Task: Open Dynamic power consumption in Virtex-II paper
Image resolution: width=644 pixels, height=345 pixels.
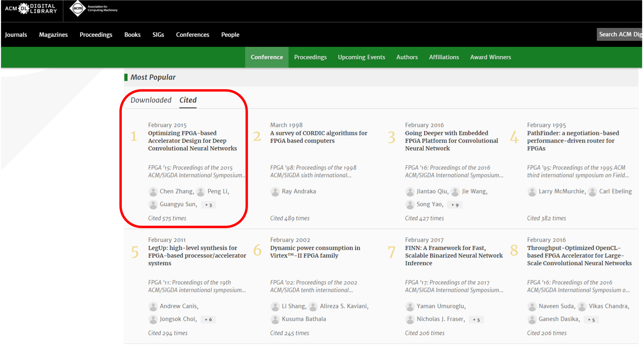Action: 315,252
